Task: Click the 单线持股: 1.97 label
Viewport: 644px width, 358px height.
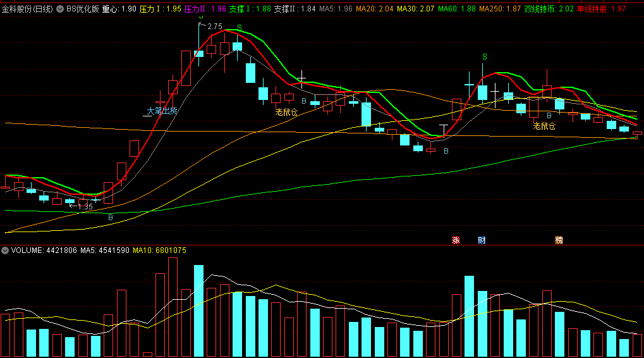Action: pos(601,9)
